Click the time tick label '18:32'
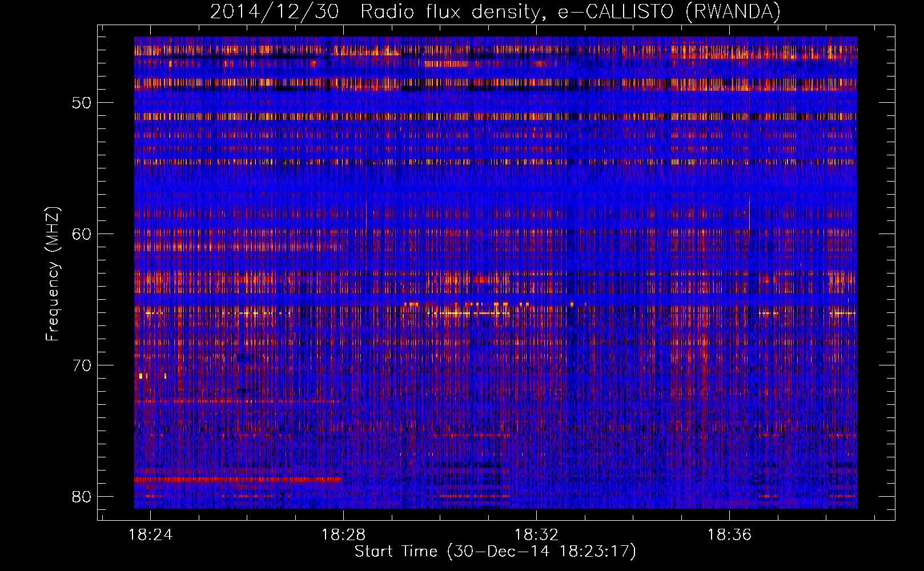924x571 pixels. point(536,535)
